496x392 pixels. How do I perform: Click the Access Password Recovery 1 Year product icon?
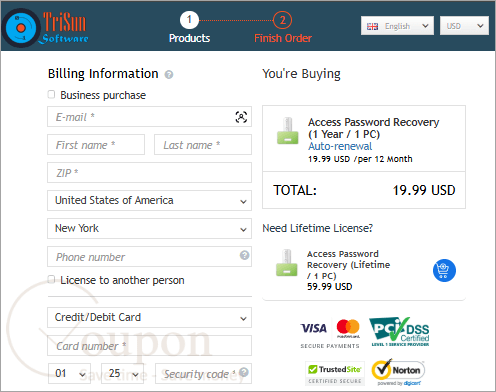pos(287,131)
